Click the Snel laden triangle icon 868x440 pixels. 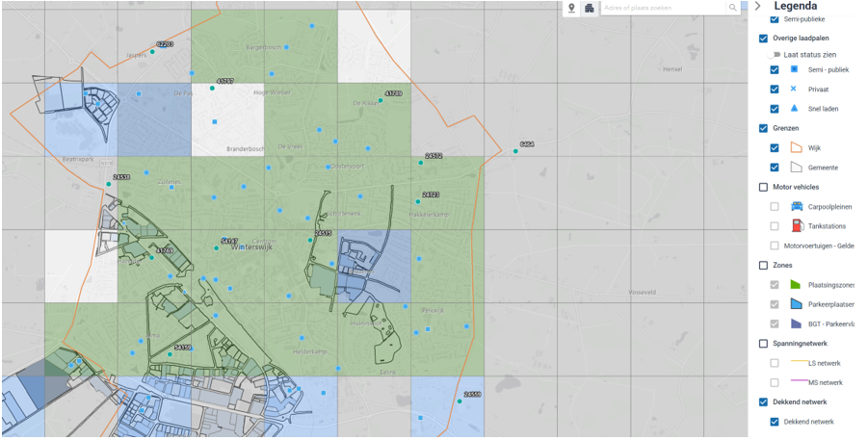(x=794, y=109)
